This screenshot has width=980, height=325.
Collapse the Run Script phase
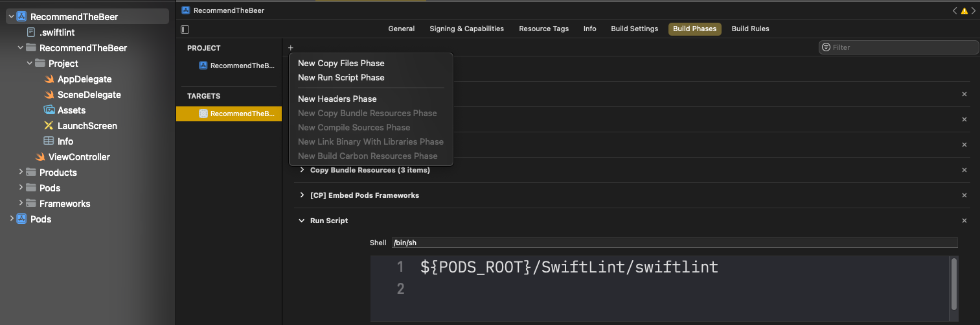[302, 221]
